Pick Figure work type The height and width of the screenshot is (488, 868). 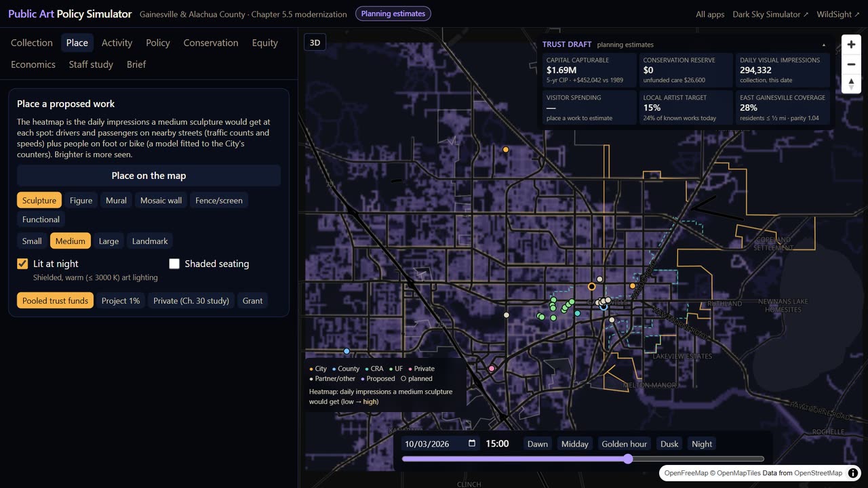pyautogui.click(x=81, y=201)
